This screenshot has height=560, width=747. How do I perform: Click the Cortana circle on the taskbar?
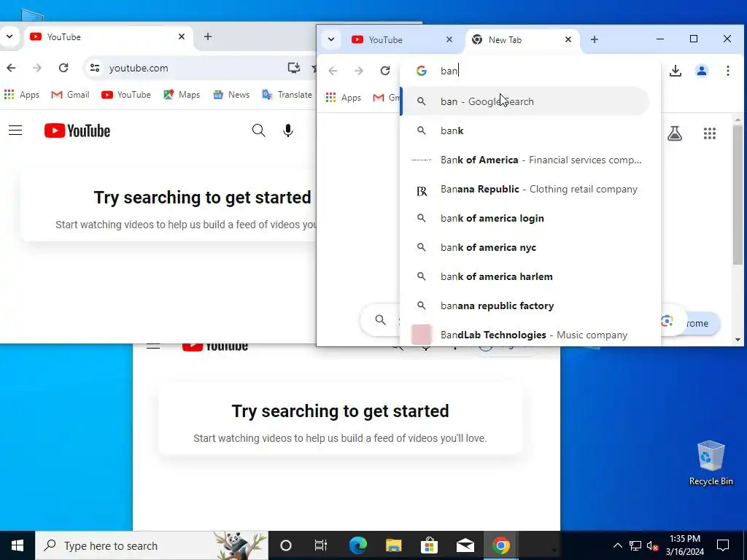click(x=286, y=545)
